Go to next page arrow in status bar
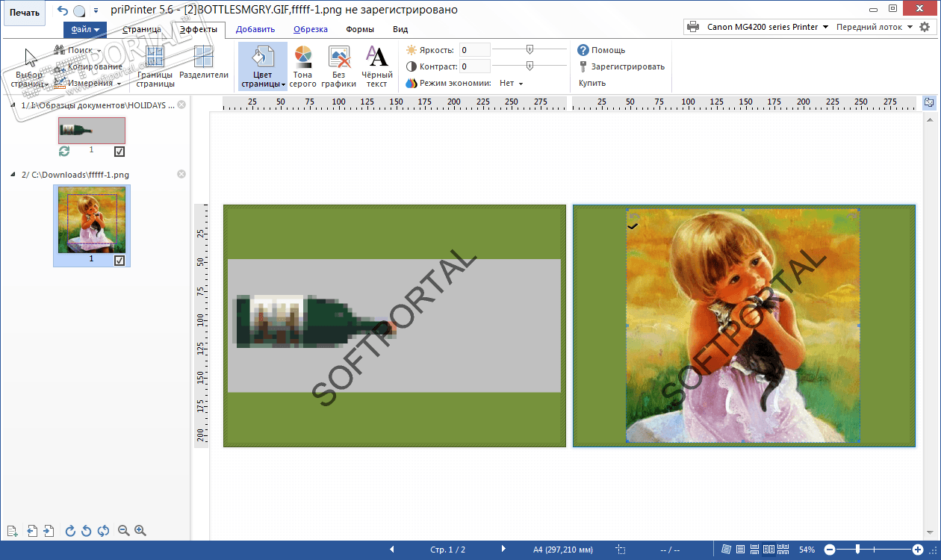Viewport: 941px width, 560px height. coord(503,550)
